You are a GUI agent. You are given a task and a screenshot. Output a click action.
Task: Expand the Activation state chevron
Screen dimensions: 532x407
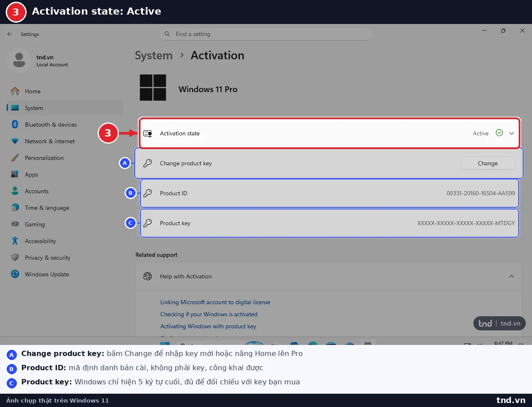[x=512, y=133]
